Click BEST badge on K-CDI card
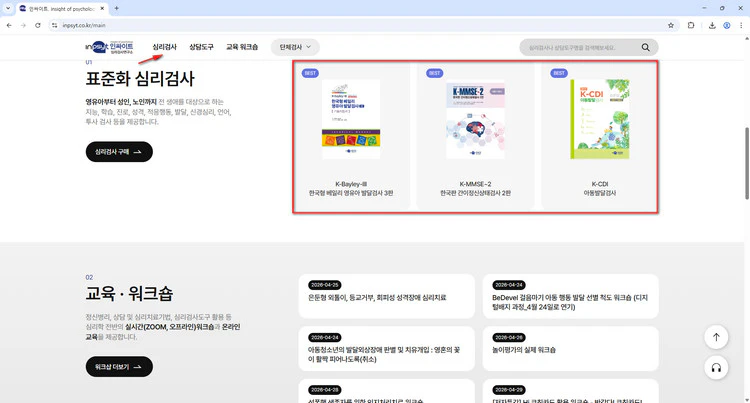 coord(559,73)
